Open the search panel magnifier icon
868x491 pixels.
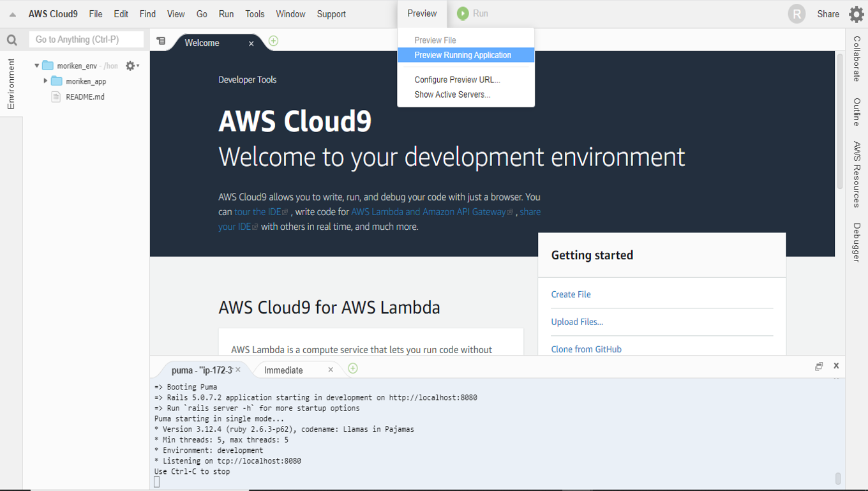pyautogui.click(x=11, y=40)
